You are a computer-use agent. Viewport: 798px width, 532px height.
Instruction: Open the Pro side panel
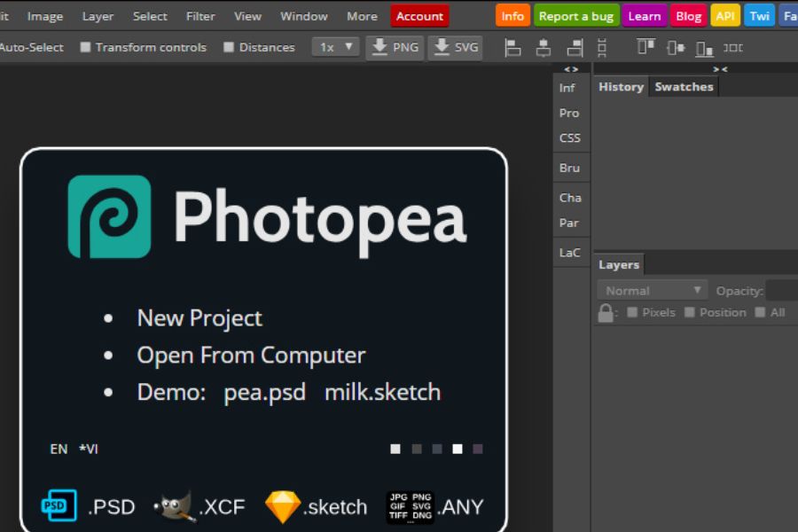[x=569, y=113]
